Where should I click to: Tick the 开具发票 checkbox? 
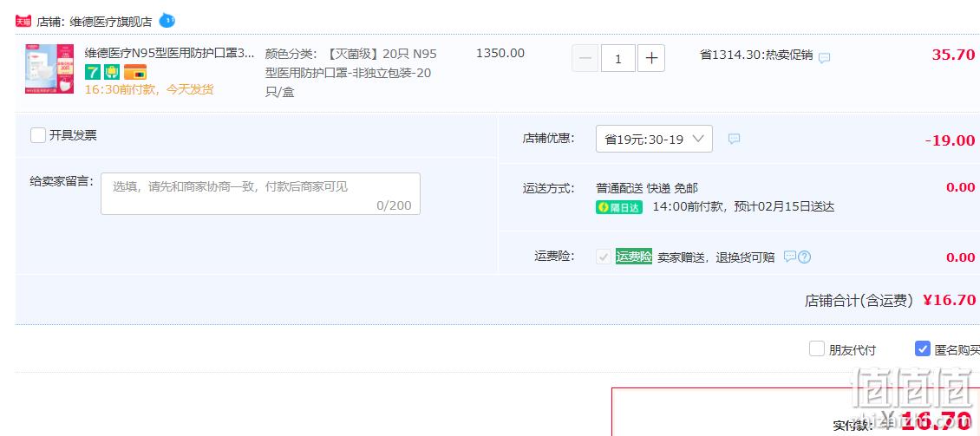(38, 135)
